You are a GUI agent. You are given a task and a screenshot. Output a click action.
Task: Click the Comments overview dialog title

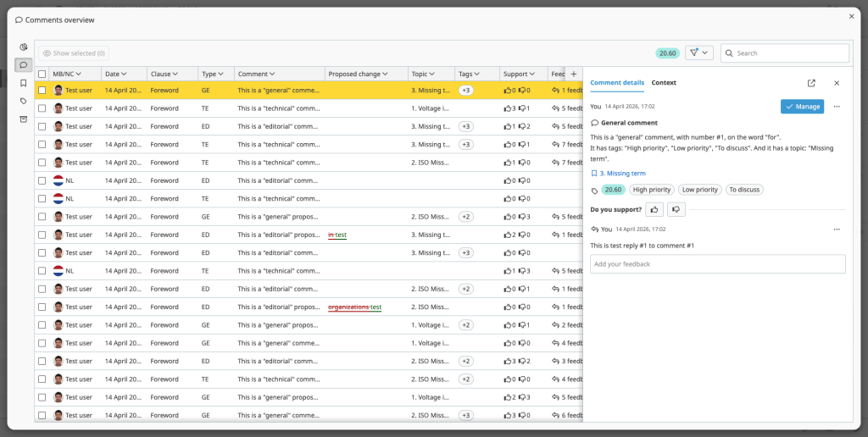(x=60, y=20)
